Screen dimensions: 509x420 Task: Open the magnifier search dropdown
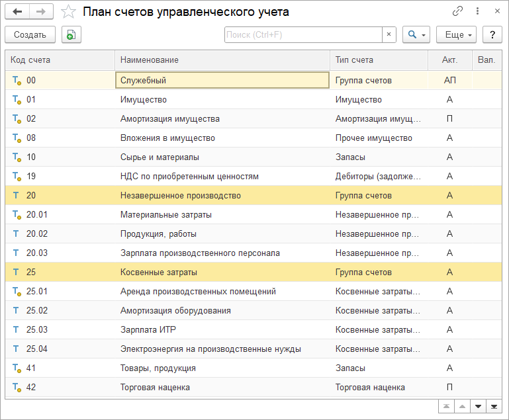tap(416, 35)
